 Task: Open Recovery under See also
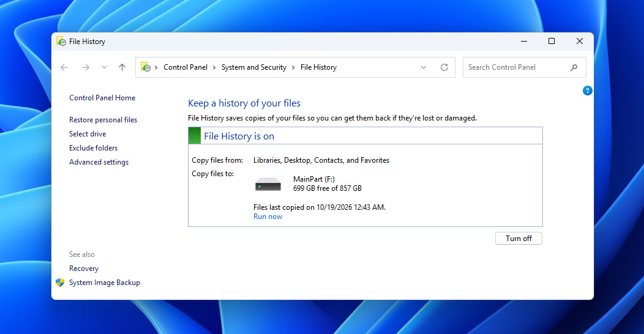point(84,269)
